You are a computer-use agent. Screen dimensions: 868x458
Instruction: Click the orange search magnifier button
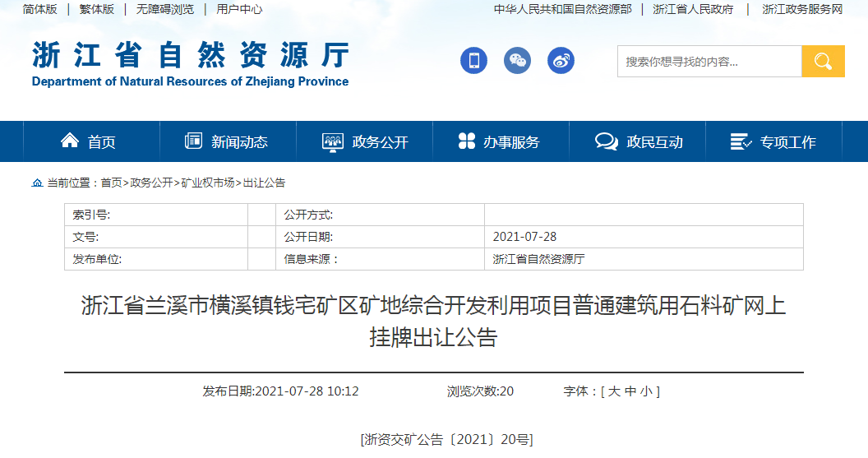coord(823,62)
